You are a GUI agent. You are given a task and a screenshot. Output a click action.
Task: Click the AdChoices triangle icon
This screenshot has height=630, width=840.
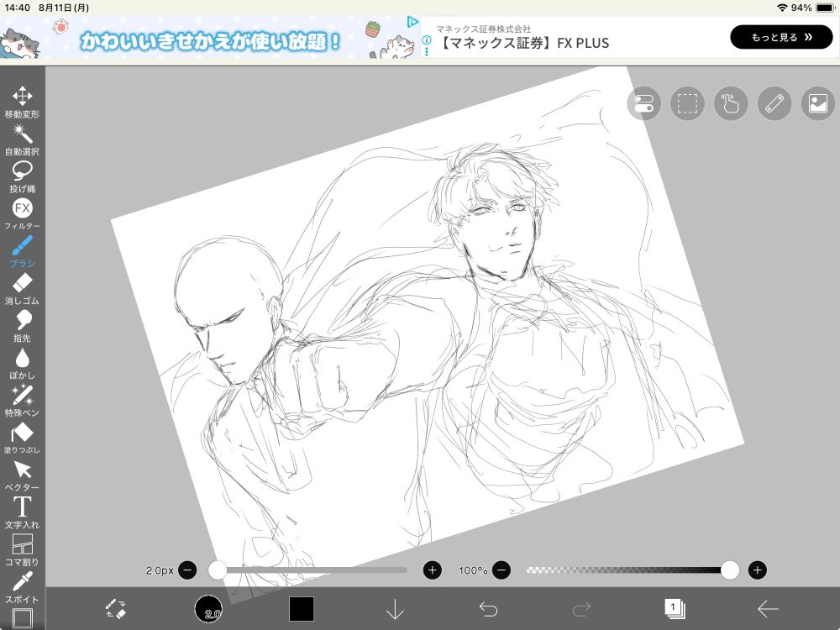tap(412, 22)
